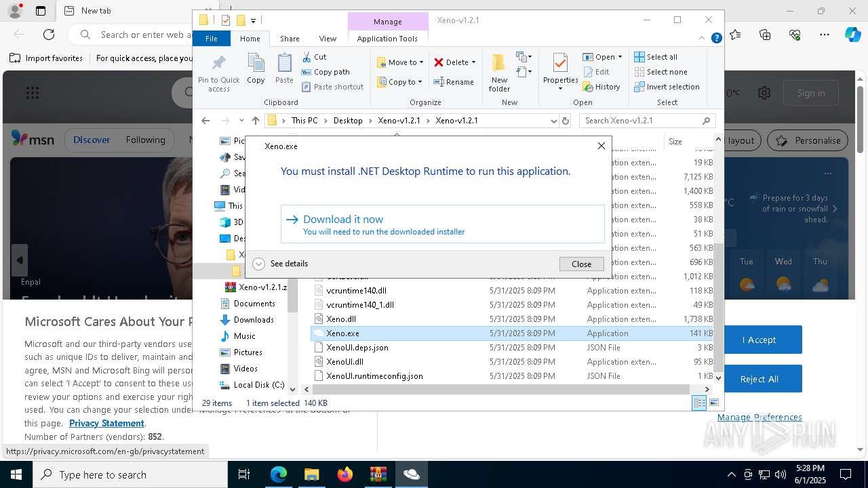The width and height of the screenshot is (868, 488).
Task: Open the Windows Start menu
Action: [16, 474]
